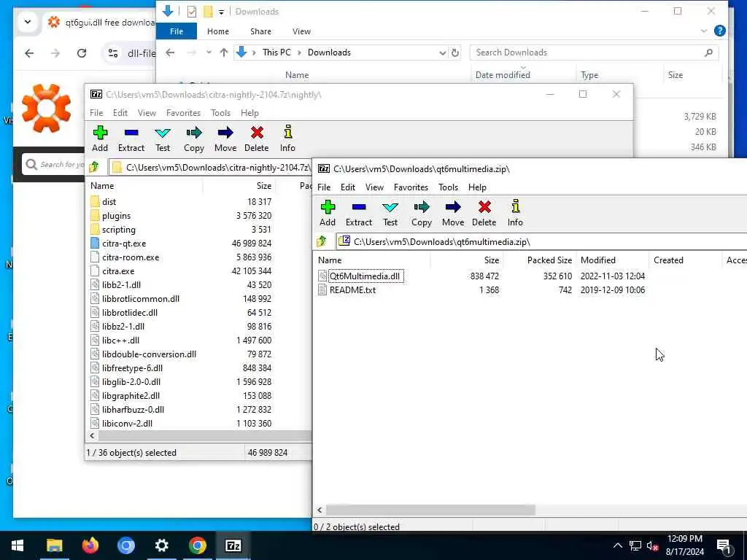This screenshot has height=560, width=747.
Task: Go up one folder in qt6multimedia.zip window
Action: click(322, 241)
